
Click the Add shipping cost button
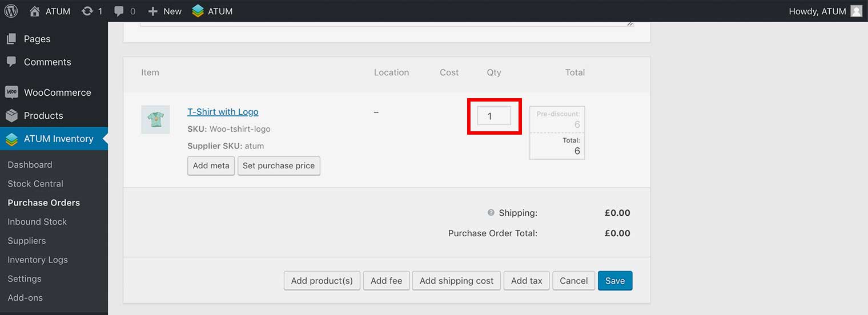[x=456, y=281]
